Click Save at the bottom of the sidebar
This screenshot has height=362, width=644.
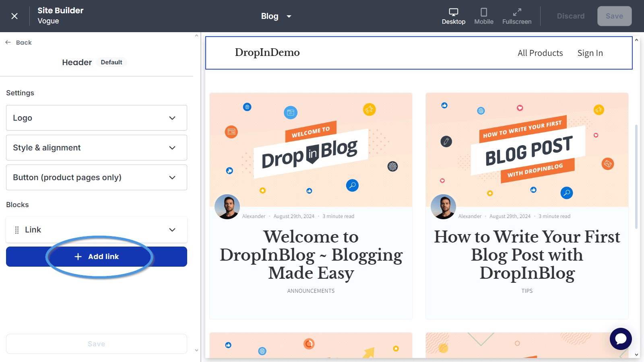pos(96,343)
